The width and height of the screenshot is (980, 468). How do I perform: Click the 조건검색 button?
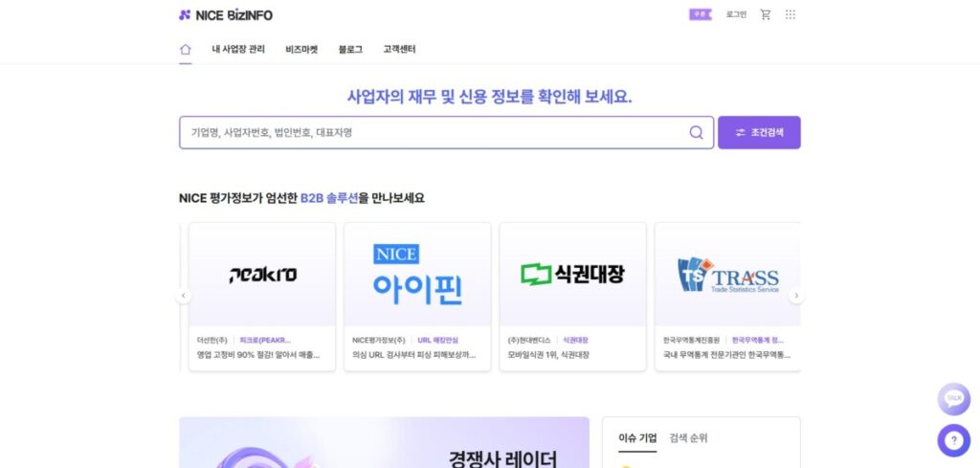click(x=759, y=132)
